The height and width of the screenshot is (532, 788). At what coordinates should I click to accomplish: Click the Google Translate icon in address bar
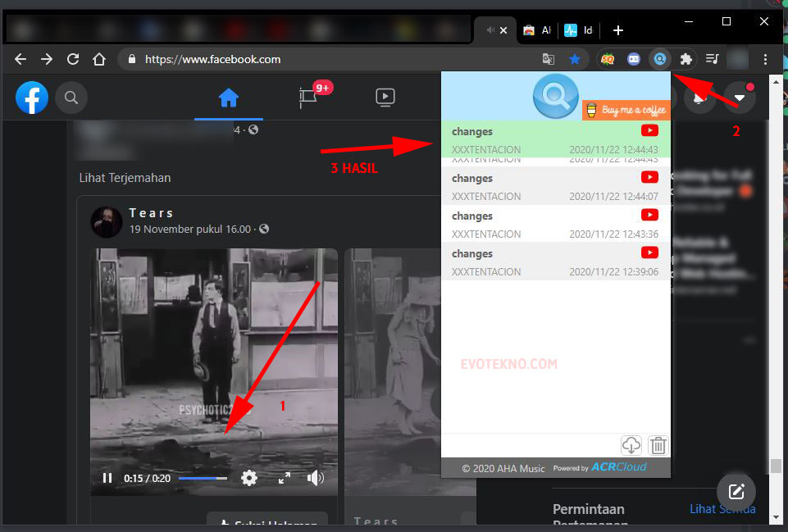(548, 59)
